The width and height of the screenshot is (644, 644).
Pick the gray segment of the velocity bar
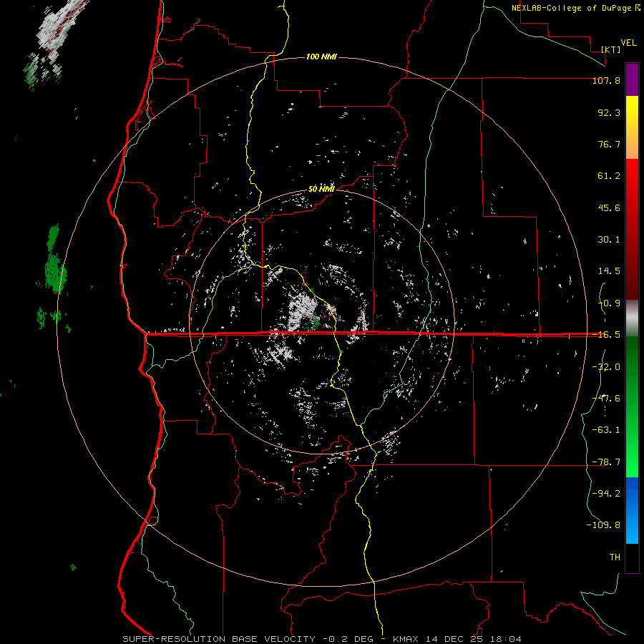point(632,318)
